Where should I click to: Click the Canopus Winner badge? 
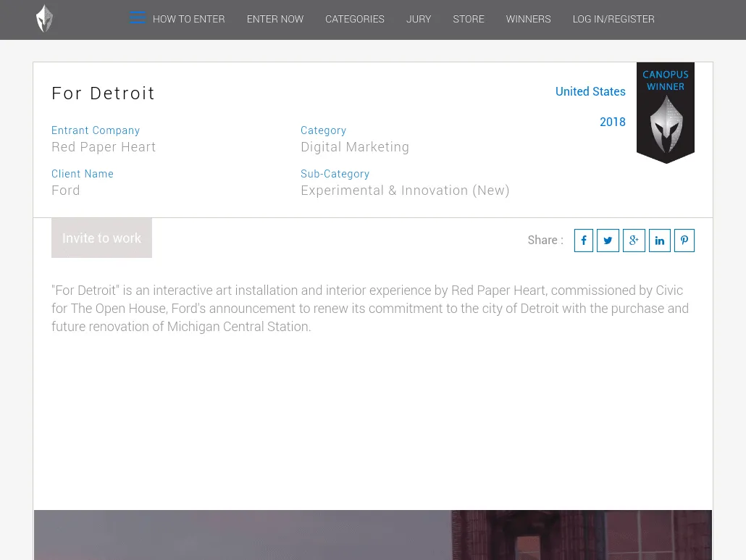666,112
